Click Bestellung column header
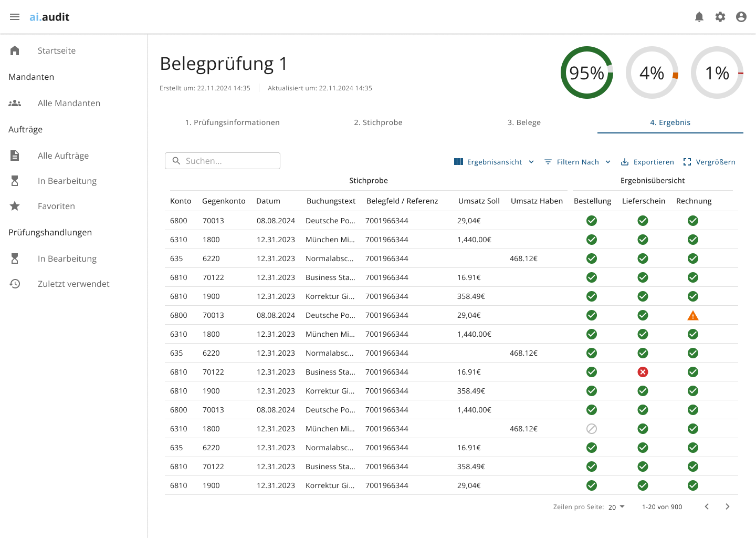Screen dimensions: 756x538 pyautogui.click(x=593, y=201)
